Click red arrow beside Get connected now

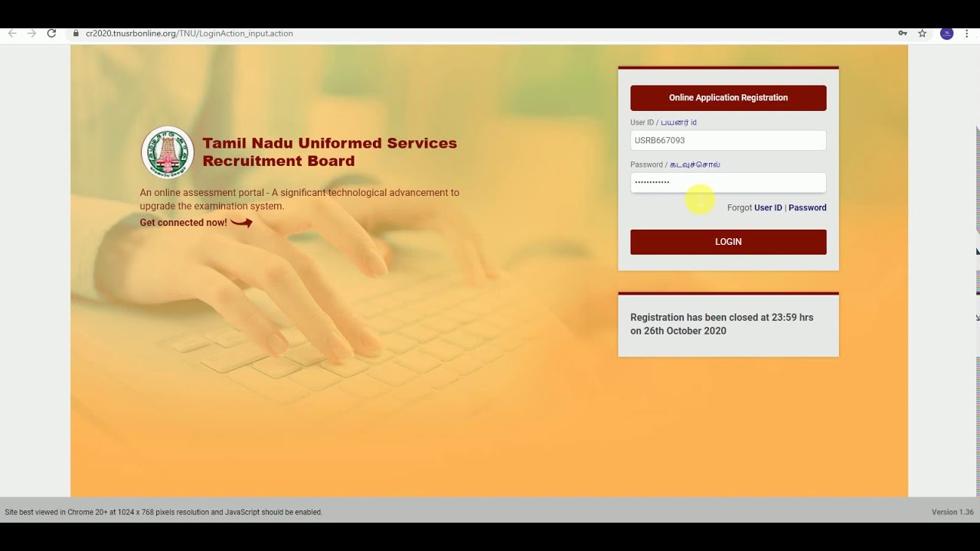pyautogui.click(x=241, y=223)
